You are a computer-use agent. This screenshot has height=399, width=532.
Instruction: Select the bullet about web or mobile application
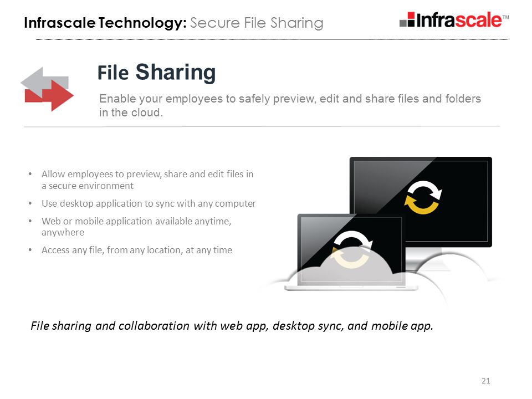point(136,227)
